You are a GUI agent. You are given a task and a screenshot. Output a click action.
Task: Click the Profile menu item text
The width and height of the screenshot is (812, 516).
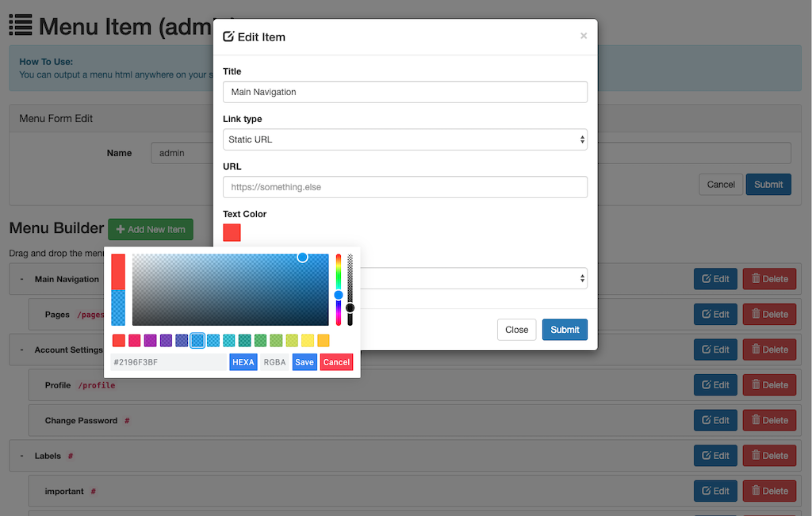tap(57, 385)
